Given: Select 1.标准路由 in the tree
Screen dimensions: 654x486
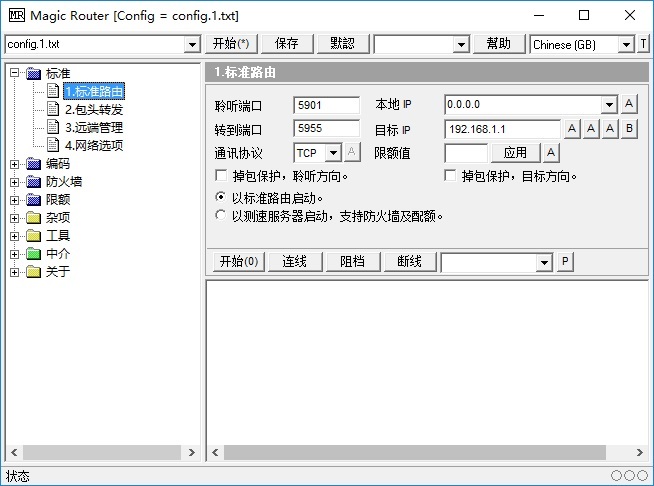Looking at the screenshot, I should pos(94,91).
